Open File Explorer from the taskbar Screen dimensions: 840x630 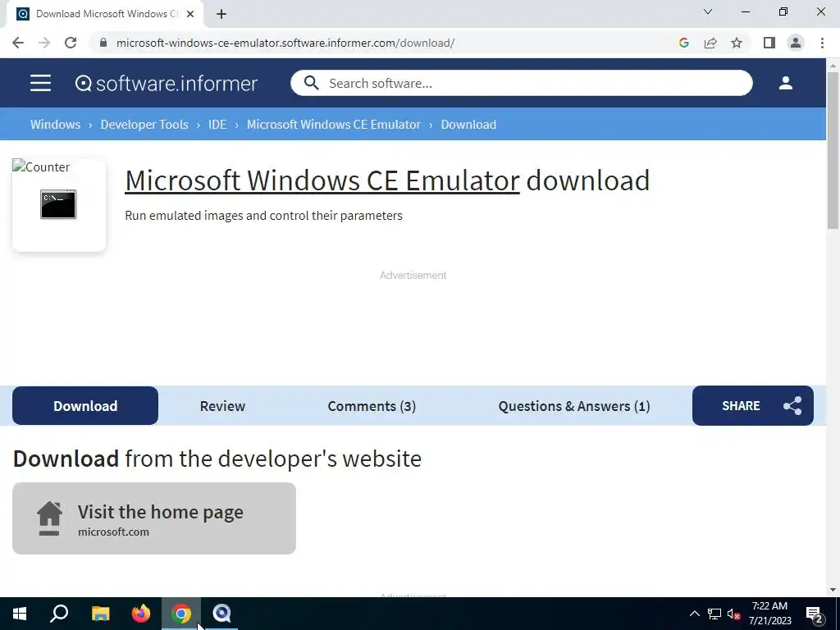[100, 614]
